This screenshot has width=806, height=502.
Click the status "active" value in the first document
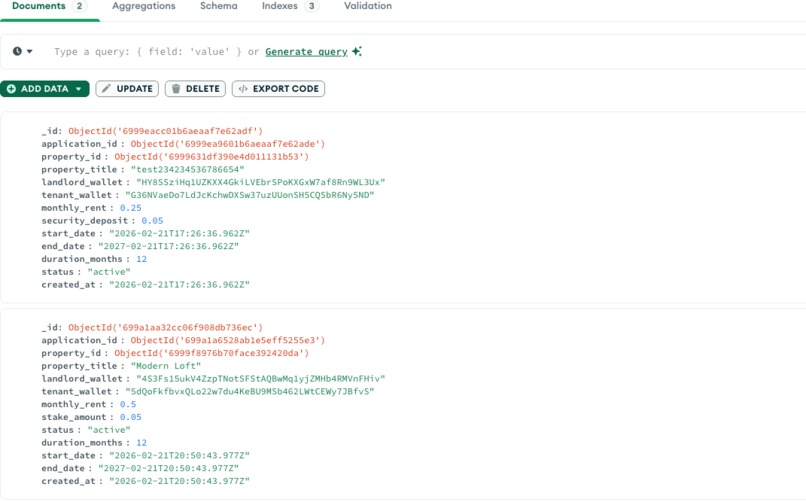pos(109,272)
